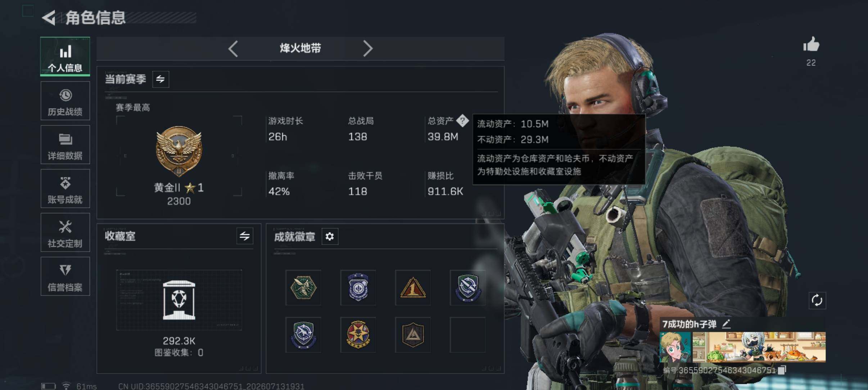Open the 详细数据 sidebar tab
The height and width of the screenshot is (390, 868).
[x=65, y=145]
